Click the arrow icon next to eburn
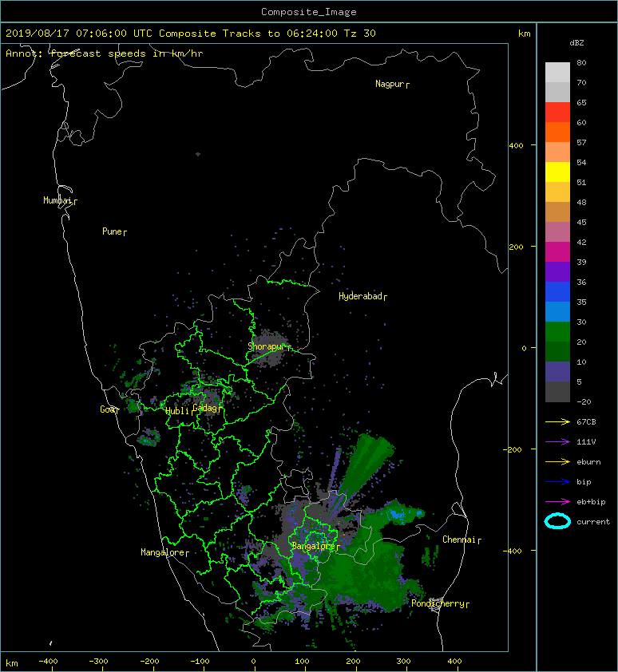618x672 pixels. point(557,462)
